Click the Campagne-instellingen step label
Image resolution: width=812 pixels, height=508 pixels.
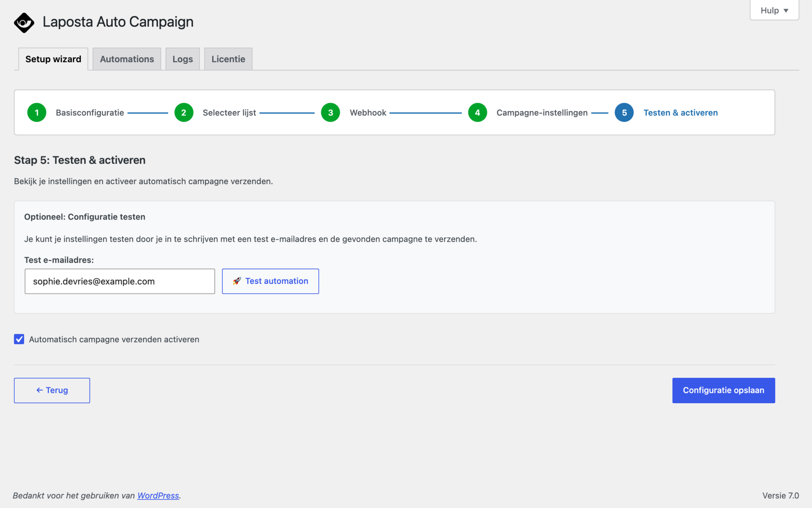tap(542, 113)
